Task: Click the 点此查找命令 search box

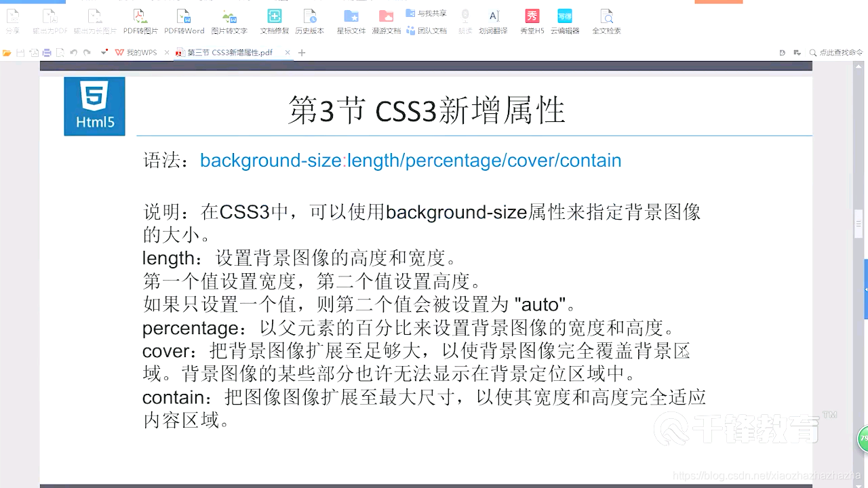Action: pyautogui.click(x=836, y=52)
